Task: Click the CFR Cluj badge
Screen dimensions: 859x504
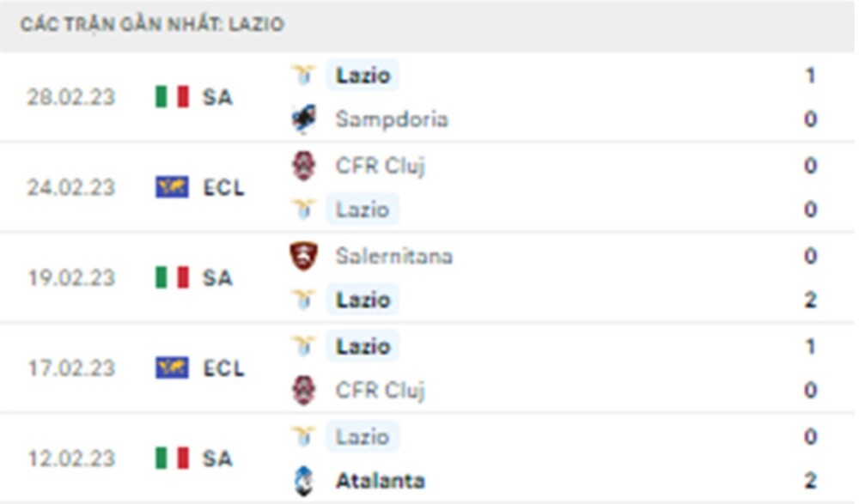Action: (x=304, y=165)
